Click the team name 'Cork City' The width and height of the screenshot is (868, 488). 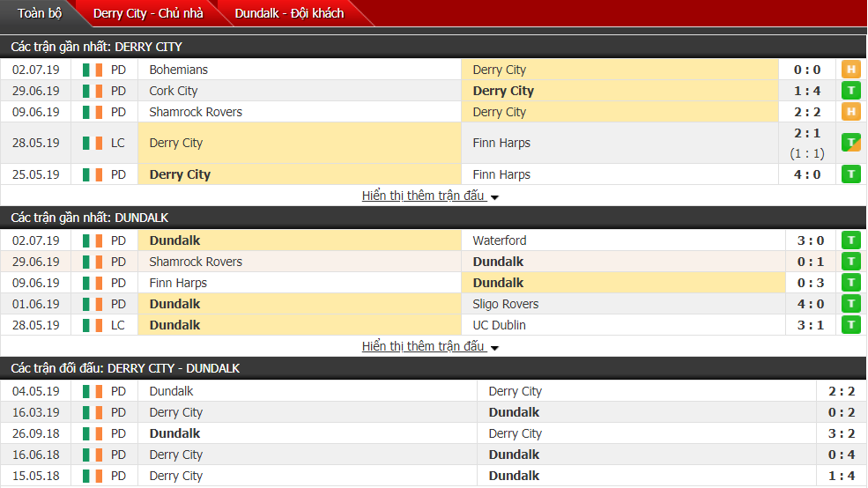[x=174, y=91]
